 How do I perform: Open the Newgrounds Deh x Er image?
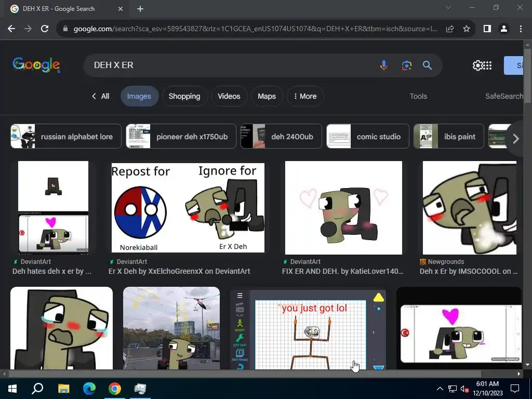(470, 208)
